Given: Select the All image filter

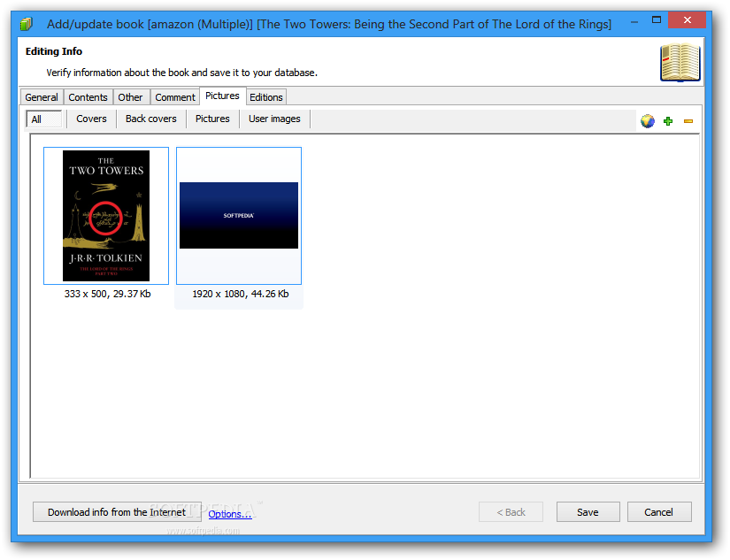Looking at the screenshot, I should (x=43, y=119).
